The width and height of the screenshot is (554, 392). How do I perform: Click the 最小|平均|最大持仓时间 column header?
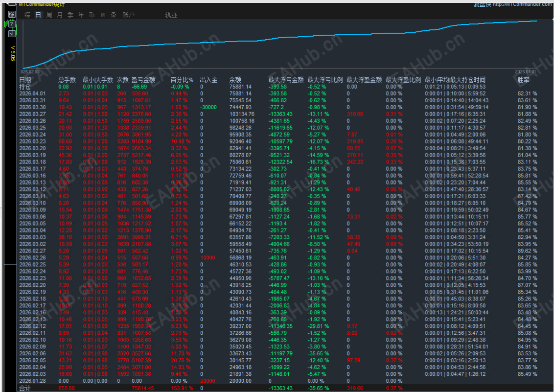tap(455, 80)
